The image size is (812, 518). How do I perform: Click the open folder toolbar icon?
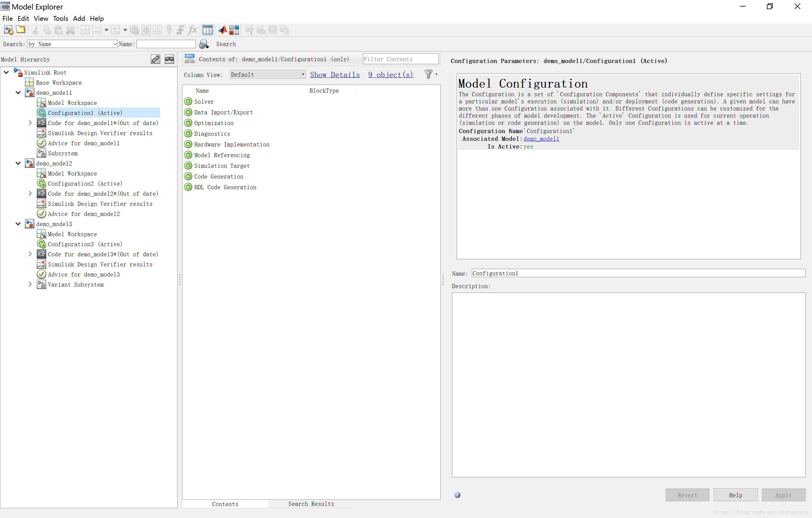[x=20, y=30]
